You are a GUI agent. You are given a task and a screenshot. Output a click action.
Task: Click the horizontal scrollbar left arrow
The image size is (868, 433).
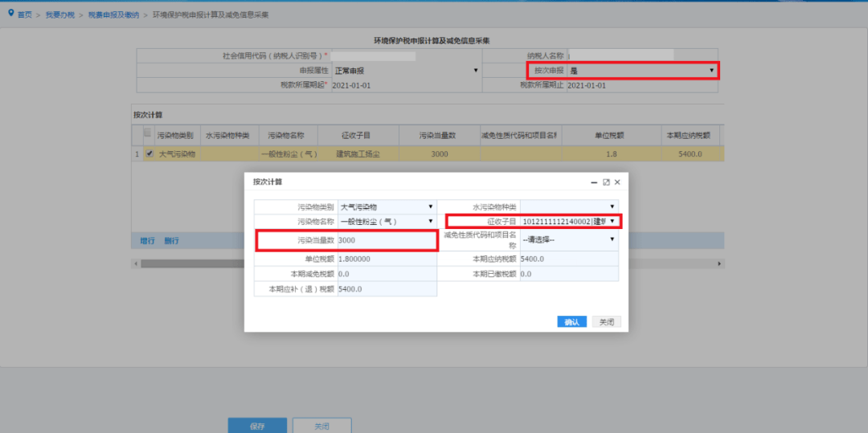click(135, 263)
